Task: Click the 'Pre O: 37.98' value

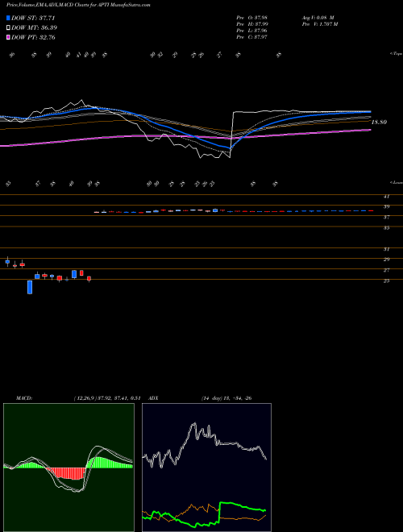Action: (x=252, y=17)
